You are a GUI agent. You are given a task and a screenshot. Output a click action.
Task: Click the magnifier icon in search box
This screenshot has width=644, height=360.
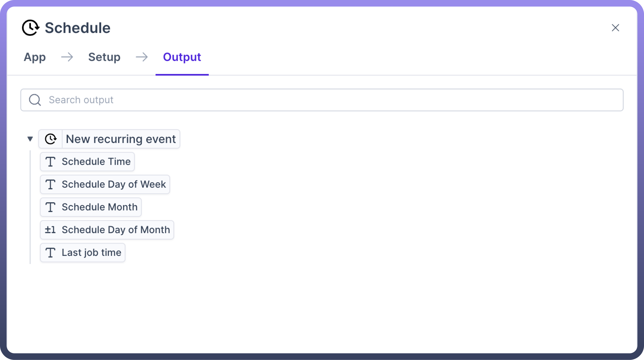pyautogui.click(x=35, y=100)
